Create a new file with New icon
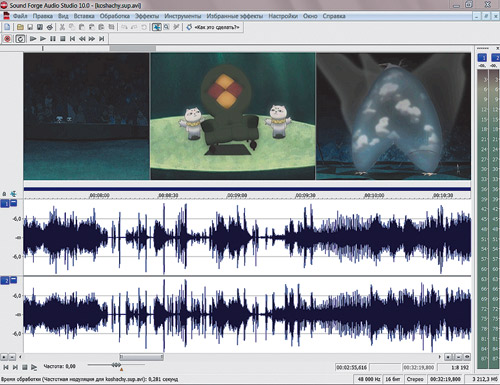This screenshot has width=500, height=385. 7,27
